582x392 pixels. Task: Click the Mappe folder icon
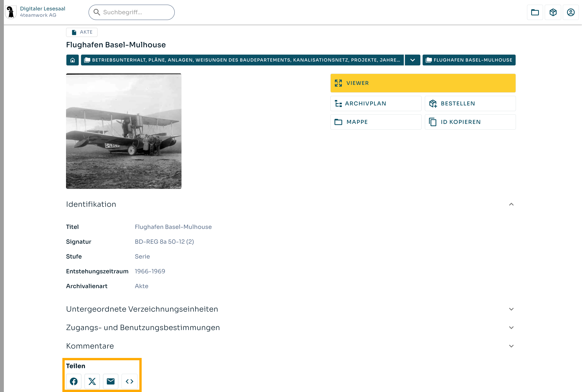click(338, 122)
